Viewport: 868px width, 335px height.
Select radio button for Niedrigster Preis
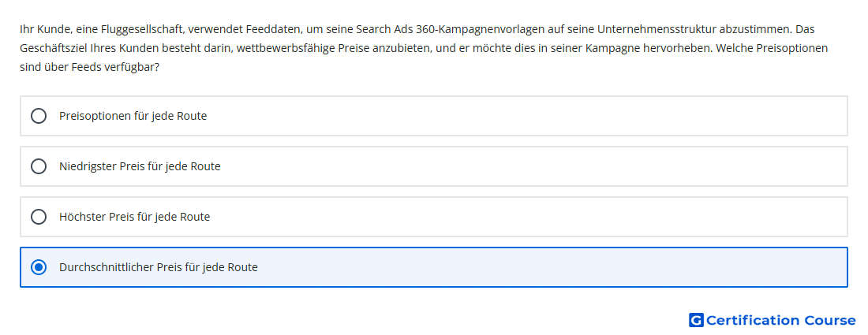[39, 166]
